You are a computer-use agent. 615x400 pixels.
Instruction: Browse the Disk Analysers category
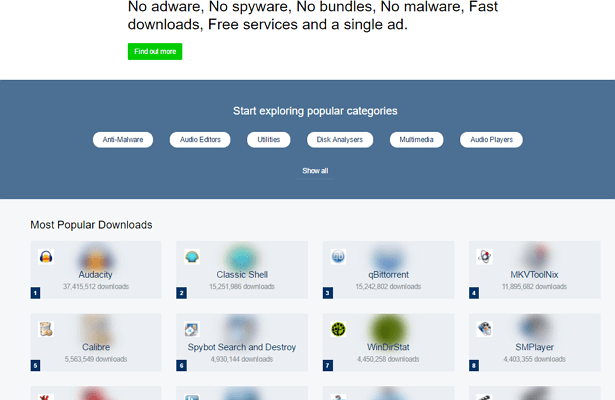tap(340, 140)
